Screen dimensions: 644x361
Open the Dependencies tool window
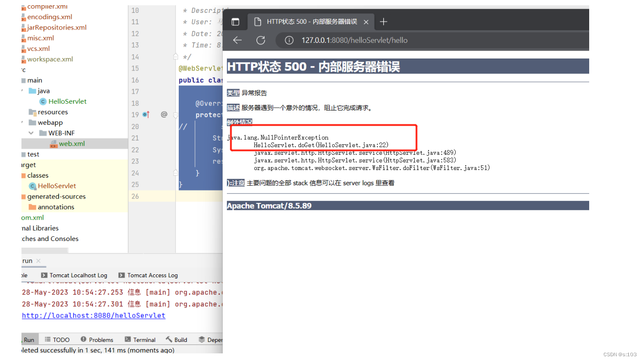[210, 340]
